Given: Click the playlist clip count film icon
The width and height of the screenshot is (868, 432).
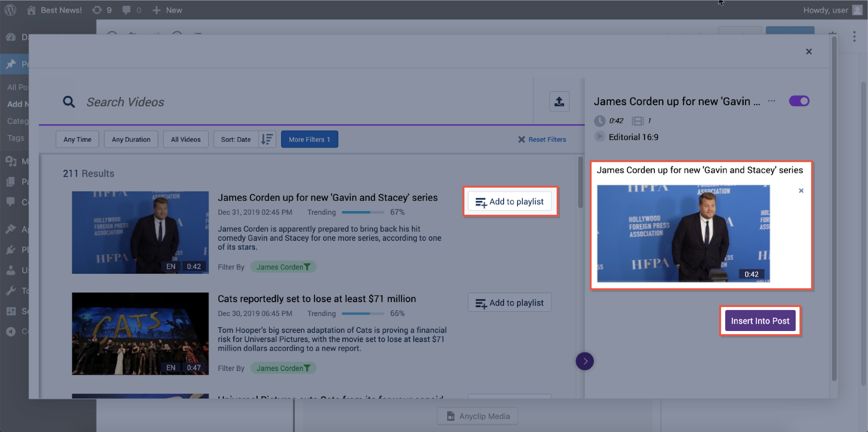Looking at the screenshot, I should pos(638,121).
